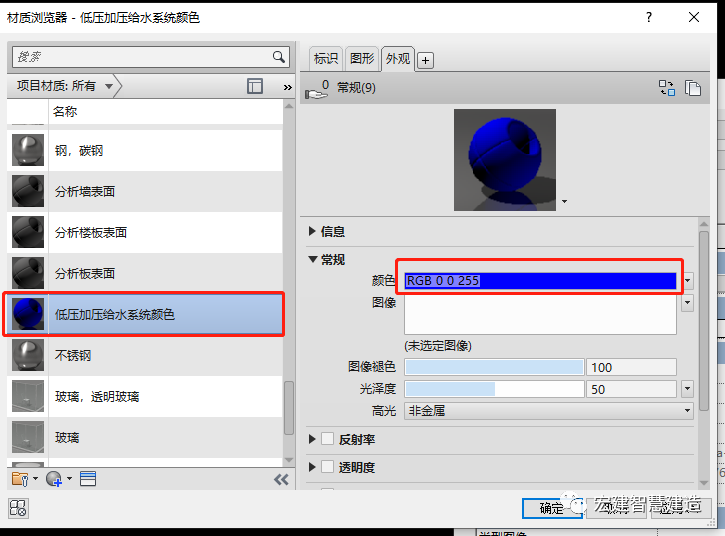Screen dimensions: 725x536
Task: Click the search magnifier icon
Action: 278,57
